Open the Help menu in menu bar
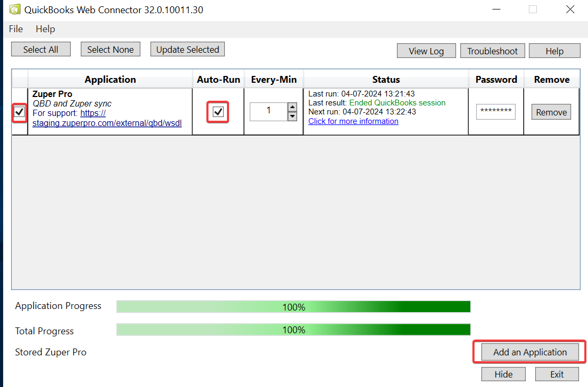Viewport: 588px width, 387px height. tap(45, 29)
